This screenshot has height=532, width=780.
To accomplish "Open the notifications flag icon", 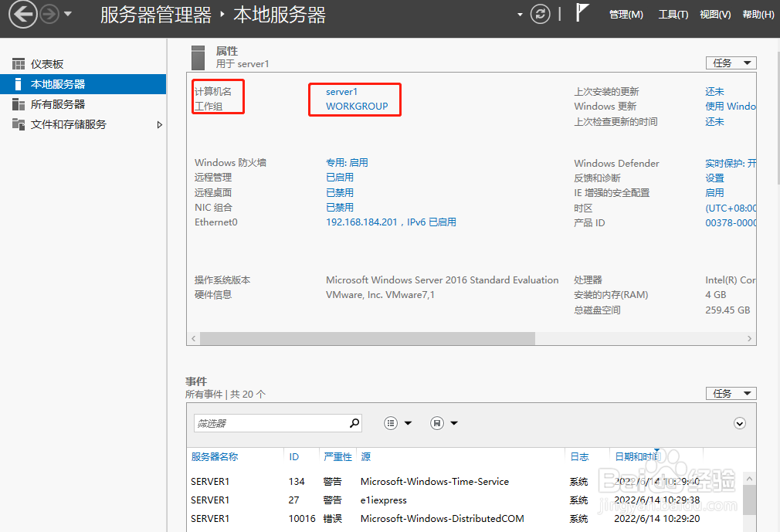I will (582, 12).
